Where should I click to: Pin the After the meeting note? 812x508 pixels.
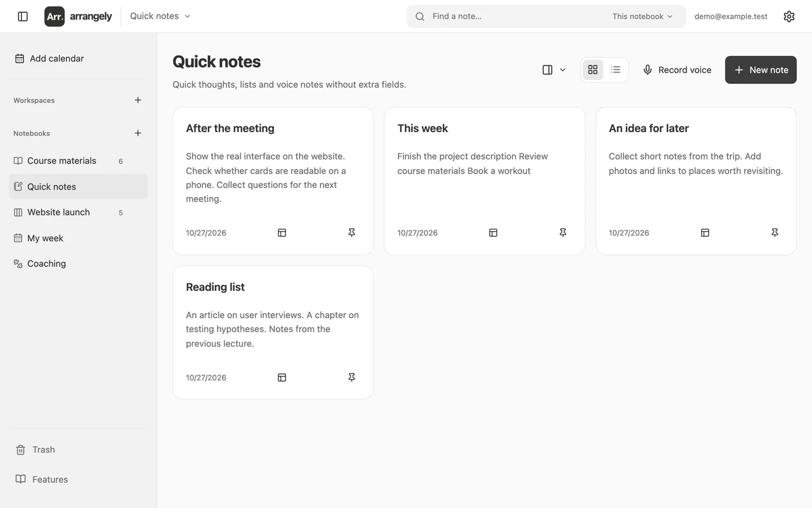coord(351,233)
